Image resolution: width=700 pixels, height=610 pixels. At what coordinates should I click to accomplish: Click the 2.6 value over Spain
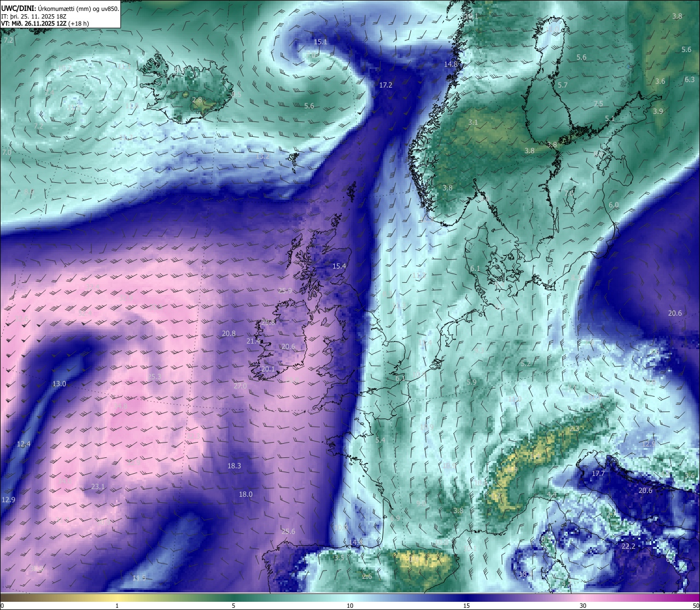pos(367,576)
